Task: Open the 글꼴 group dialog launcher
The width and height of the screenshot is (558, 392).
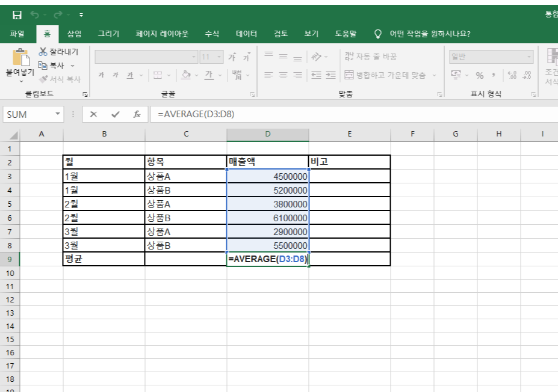Action: point(253,93)
